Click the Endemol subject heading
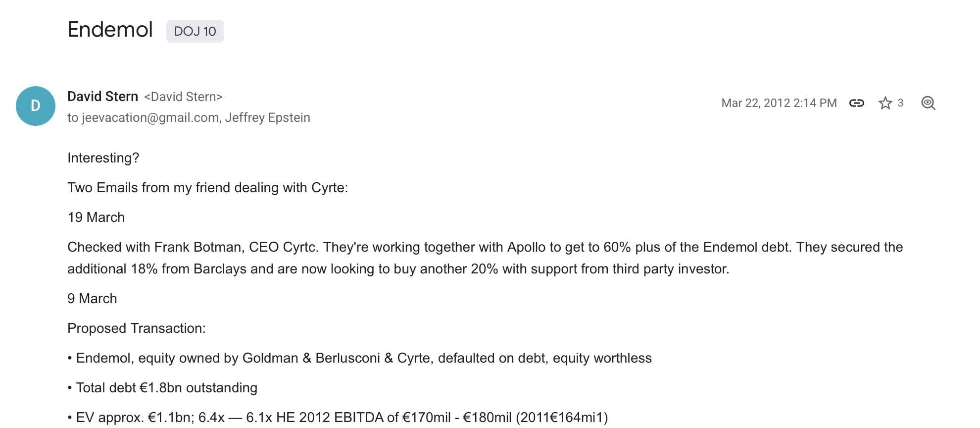The image size is (980, 428). click(x=110, y=30)
